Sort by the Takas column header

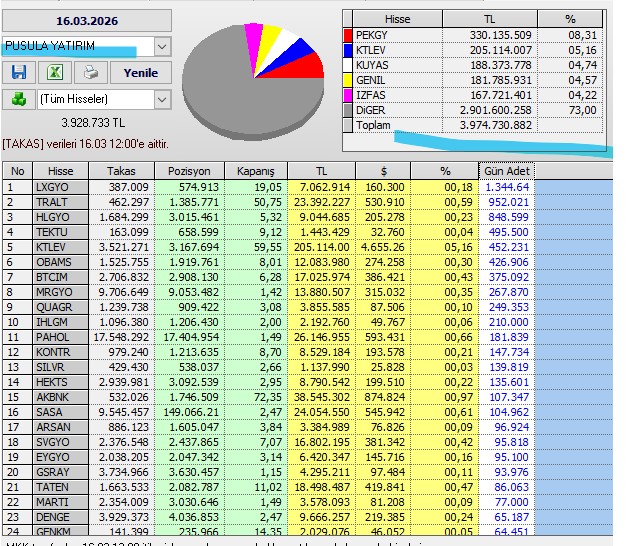121,171
